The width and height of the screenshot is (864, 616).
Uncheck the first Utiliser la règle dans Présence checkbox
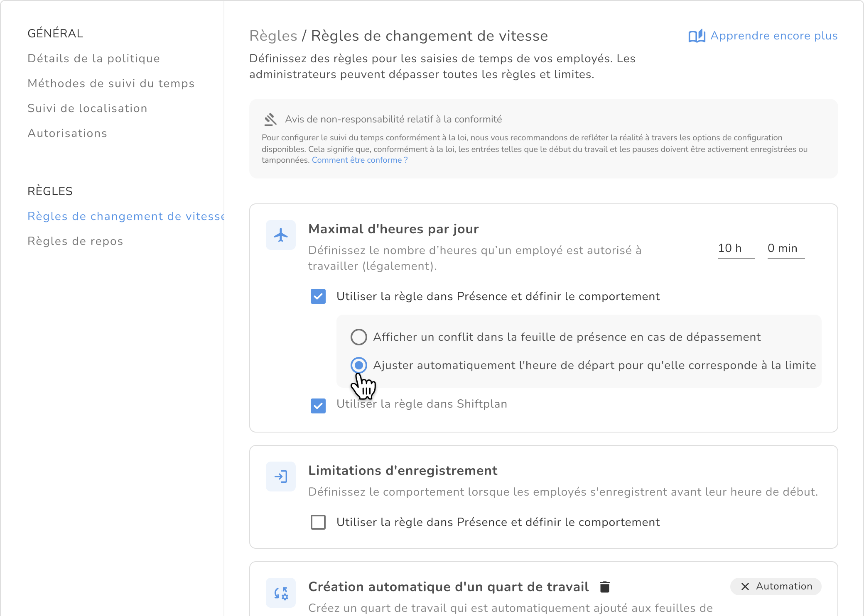[318, 296]
